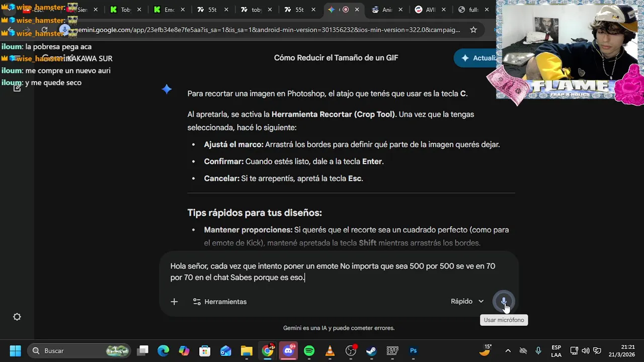Open the Herramientas tools button
Screen dimensions: 644x362
click(x=220, y=302)
